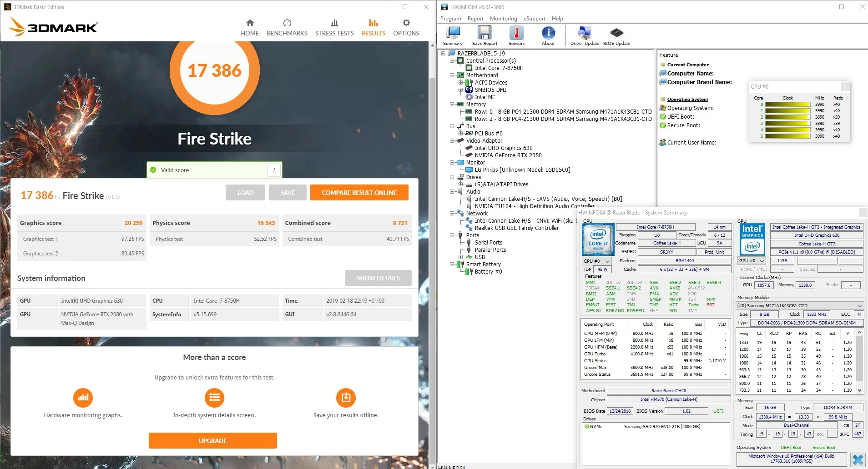868x469 pixels.
Task: Click the save results offline icon
Action: pos(346,398)
